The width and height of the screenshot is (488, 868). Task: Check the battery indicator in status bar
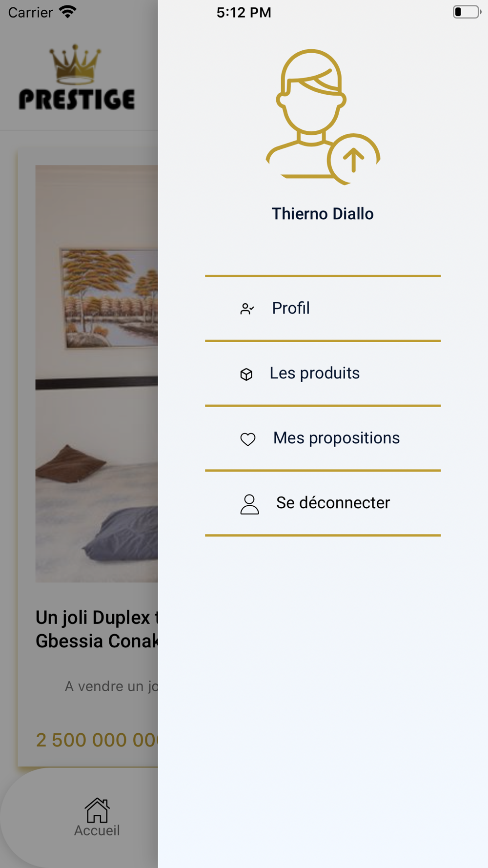click(x=467, y=12)
